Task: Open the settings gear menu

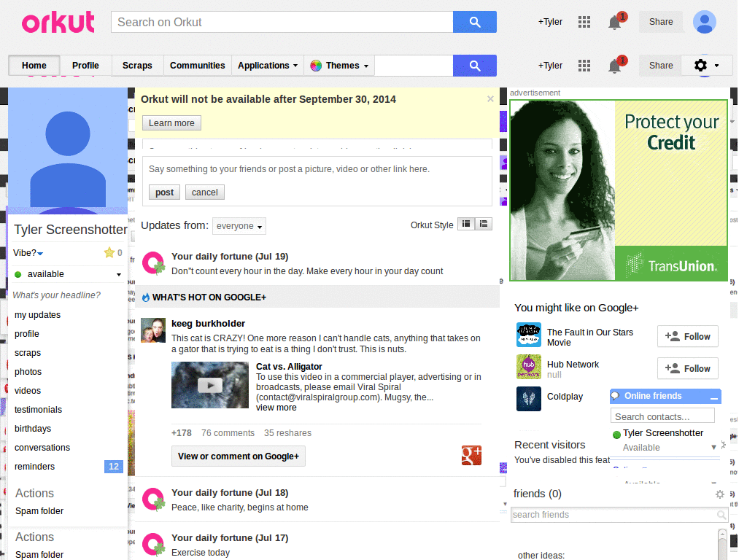Action: point(706,65)
